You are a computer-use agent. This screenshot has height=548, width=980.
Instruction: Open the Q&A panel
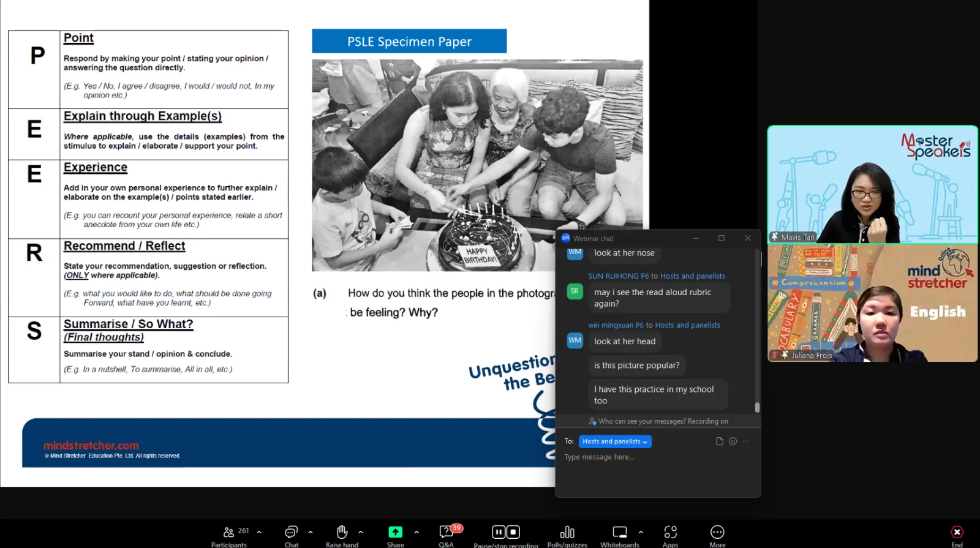pos(447,536)
